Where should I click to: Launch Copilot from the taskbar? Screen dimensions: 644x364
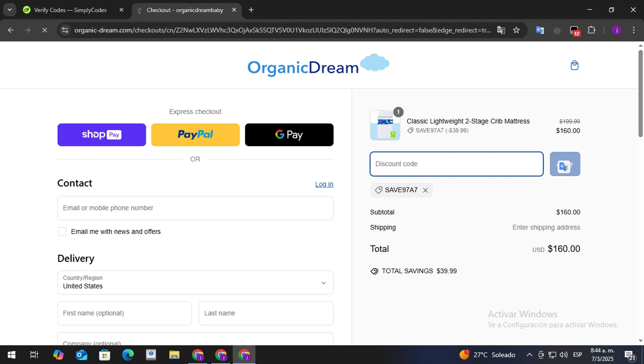[58, 355]
